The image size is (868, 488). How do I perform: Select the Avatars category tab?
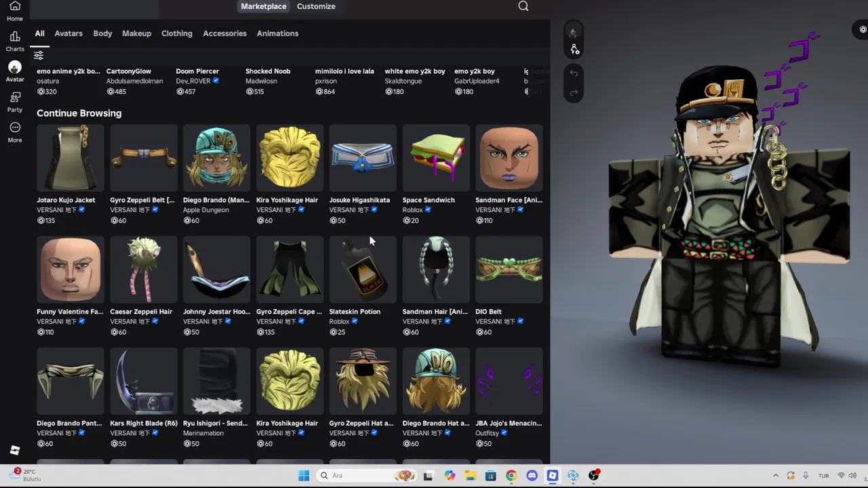tap(68, 33)
